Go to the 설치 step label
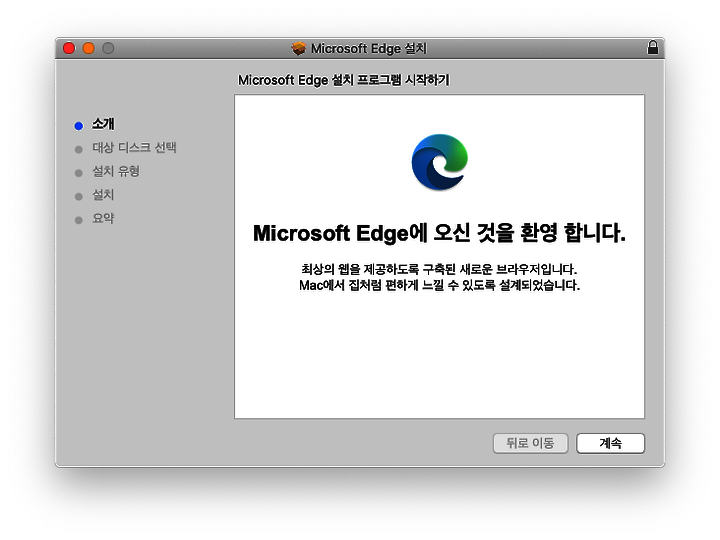This screenshot has height=540, width=720. click(x=103, y=195)
